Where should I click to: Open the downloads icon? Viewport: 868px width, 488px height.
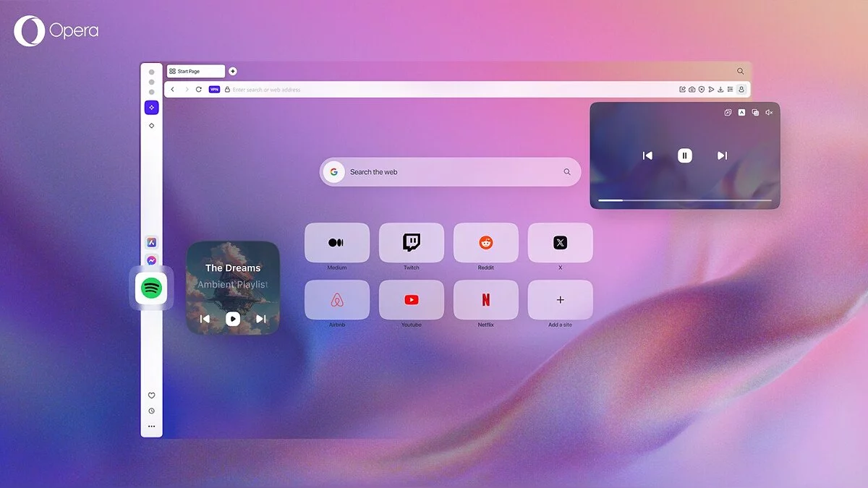point(720,90)
